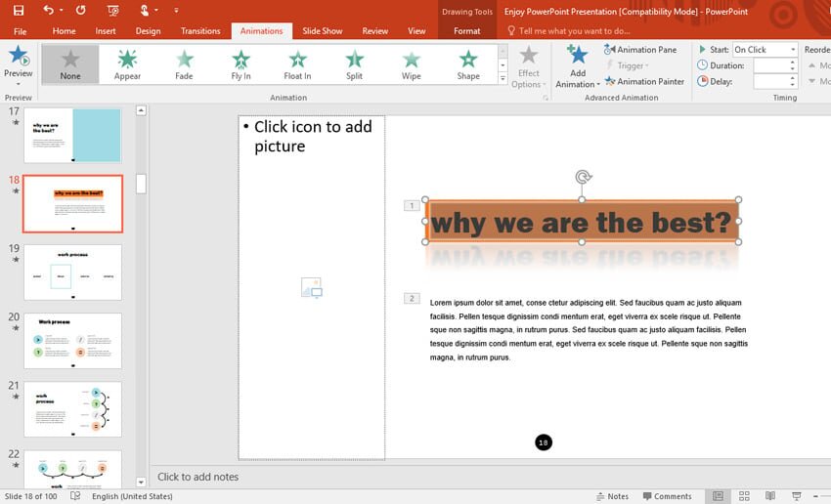The height and width of the screenshot is (504, 831).
Task: Apply the Fly In animation effect
Action: (241, 64)
